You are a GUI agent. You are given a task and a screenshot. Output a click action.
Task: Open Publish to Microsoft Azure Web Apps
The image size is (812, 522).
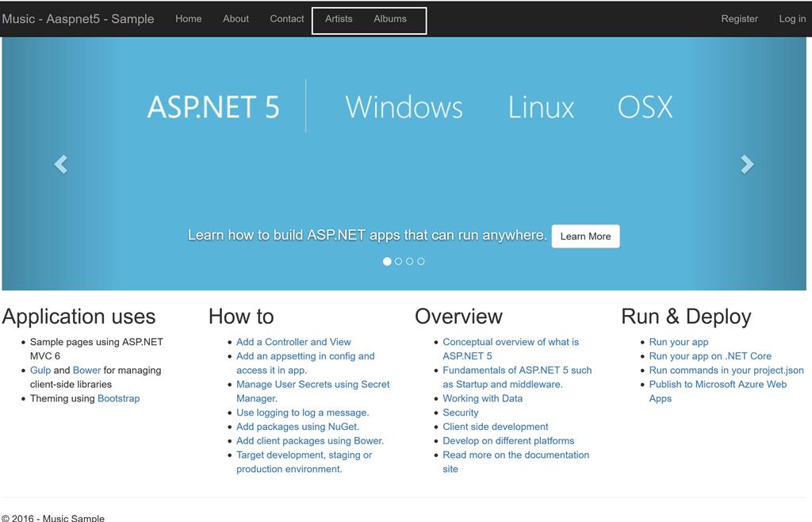point(718,392)
